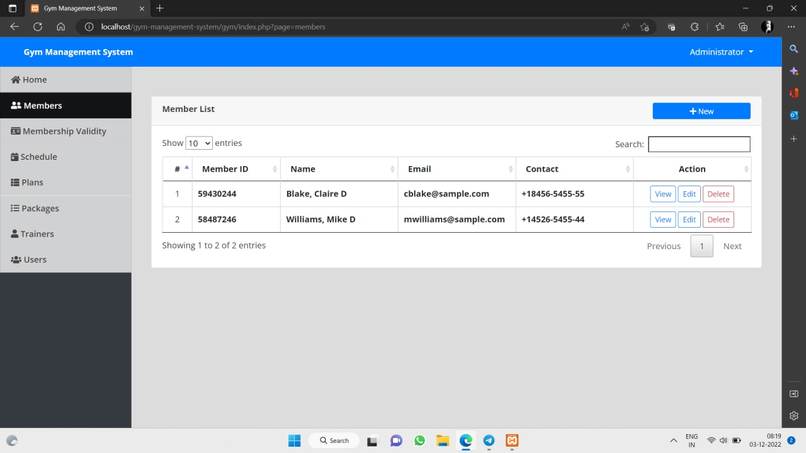Sort table by Member ID column
The width and height of the screenshot is (806, 453).
pos(236,169)
